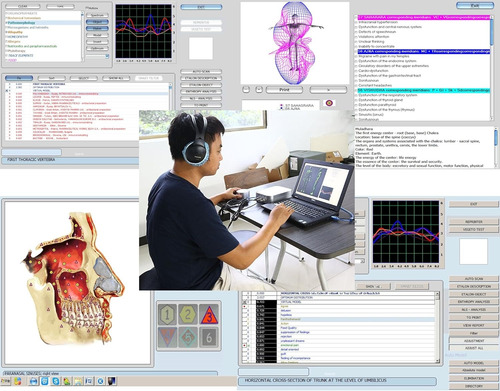Check the Allopathy category in the list
The width and height of the screenshot is (500, 391).
(6, 32)
